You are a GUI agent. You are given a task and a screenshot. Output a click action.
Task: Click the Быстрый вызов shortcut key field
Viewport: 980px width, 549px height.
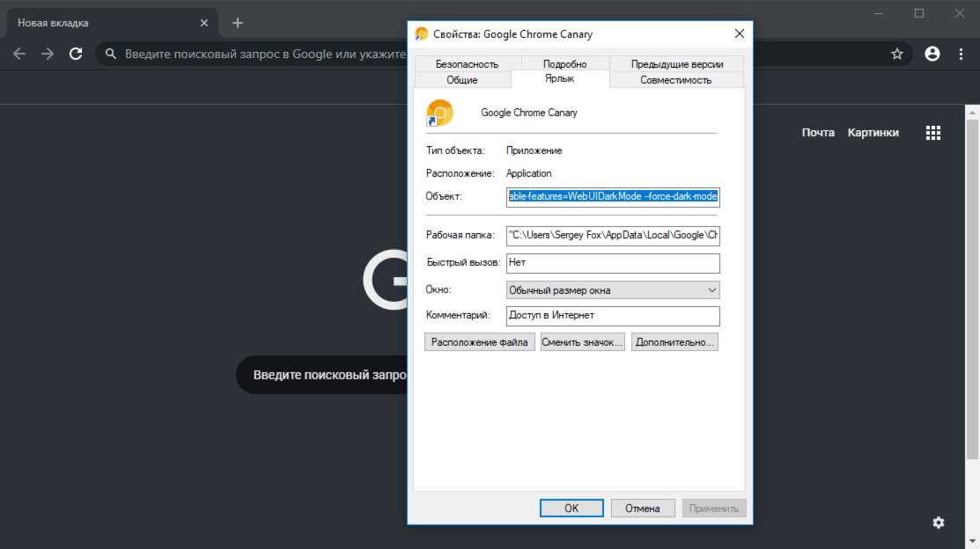[x=613, y=263]
